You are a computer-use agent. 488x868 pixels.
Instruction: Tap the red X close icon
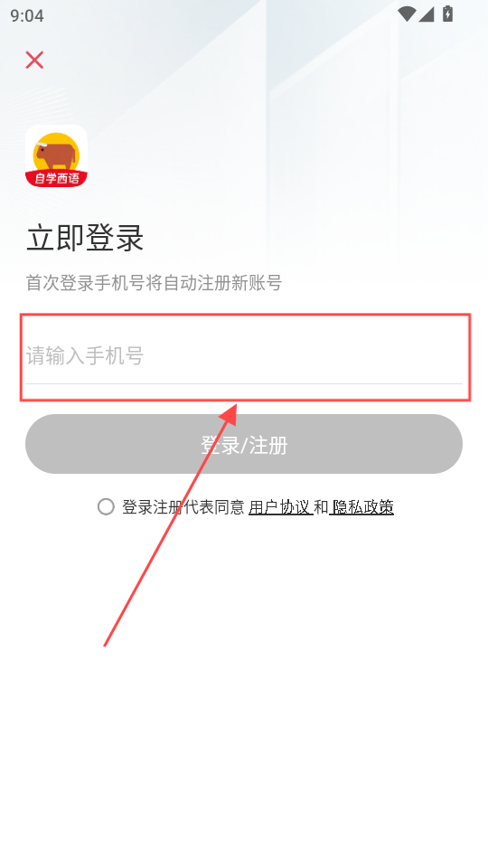coord(34,60)
